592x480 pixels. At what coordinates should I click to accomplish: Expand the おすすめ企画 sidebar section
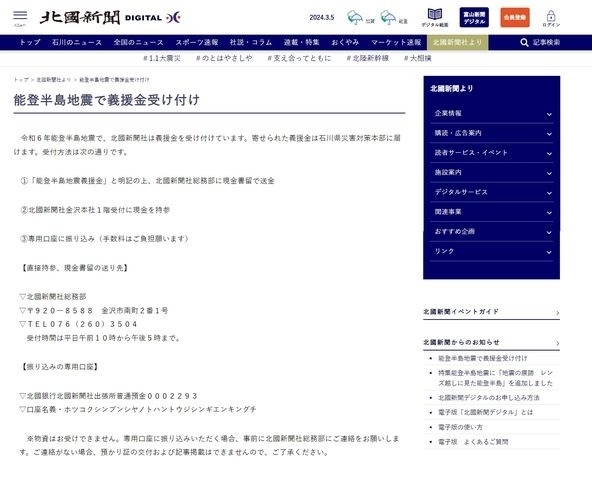tap(492, 231)
